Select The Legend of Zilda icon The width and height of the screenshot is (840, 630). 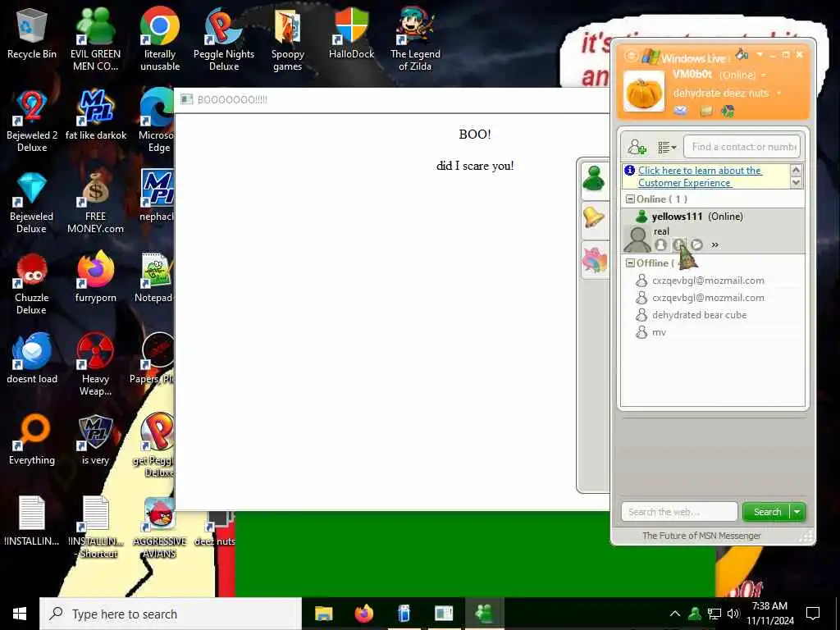(415, 39)
